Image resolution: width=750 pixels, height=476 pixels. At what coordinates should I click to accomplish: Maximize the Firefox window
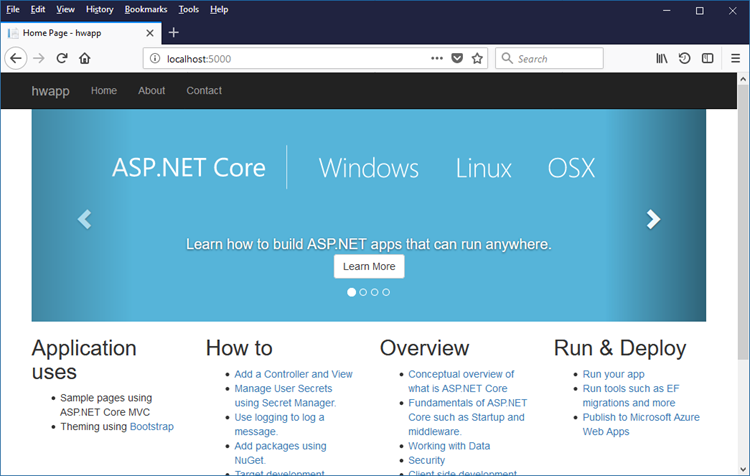click(700, 11)
